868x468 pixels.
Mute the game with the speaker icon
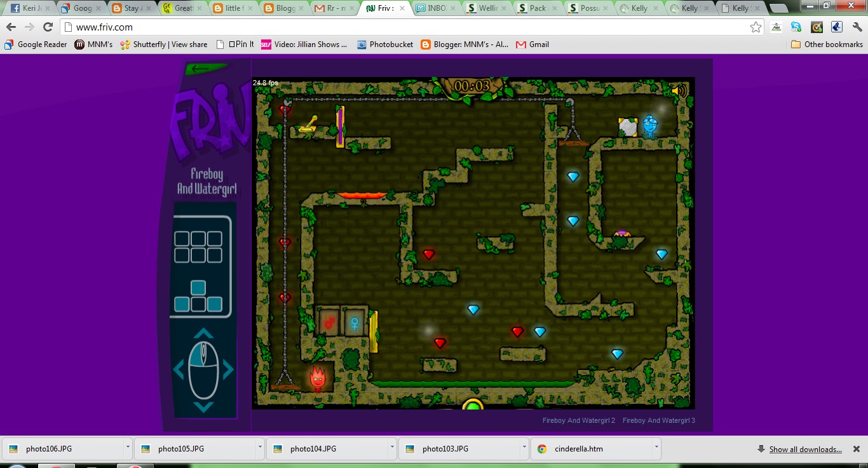[679, 91]
